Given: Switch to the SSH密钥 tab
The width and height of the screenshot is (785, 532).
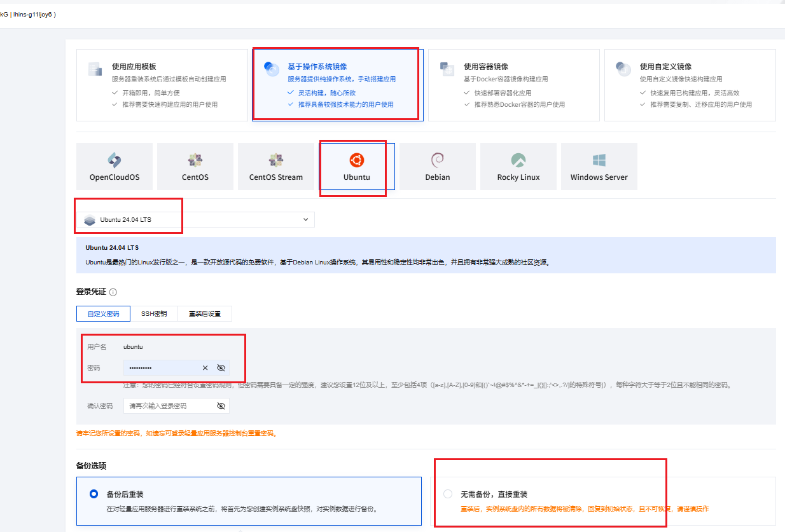Looking at the screenshot, I should click(x=154, y=313).
